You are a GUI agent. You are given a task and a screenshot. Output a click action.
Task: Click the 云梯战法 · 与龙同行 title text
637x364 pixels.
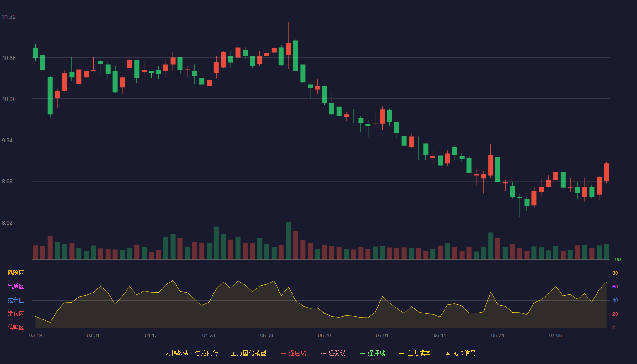tap(191, 353)
